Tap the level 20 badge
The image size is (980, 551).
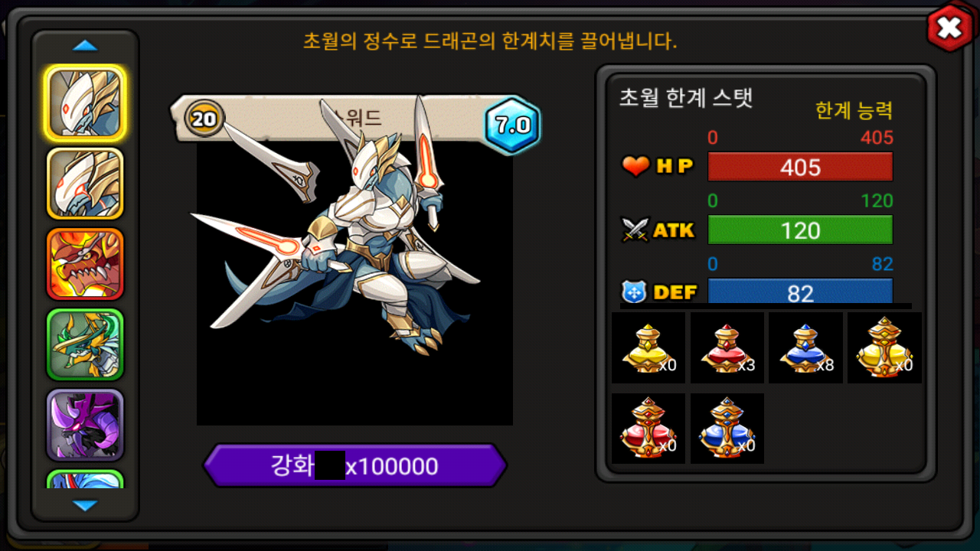204,119
